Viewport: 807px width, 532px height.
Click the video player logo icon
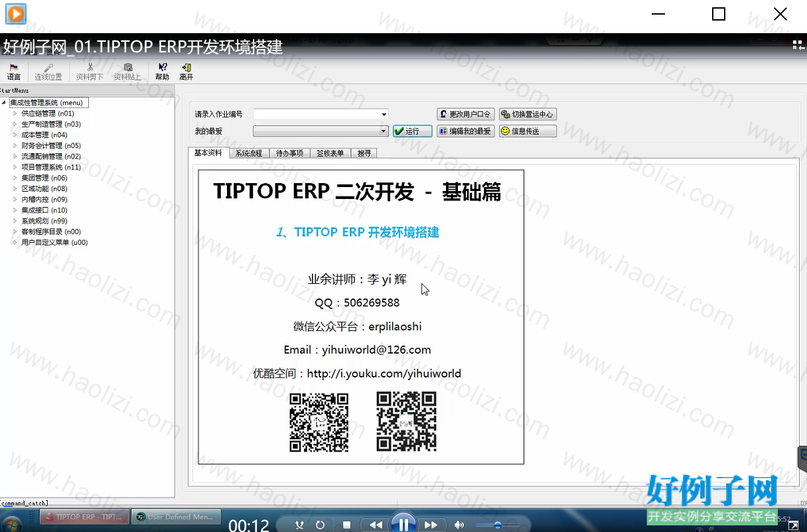[x=15, y=14]
